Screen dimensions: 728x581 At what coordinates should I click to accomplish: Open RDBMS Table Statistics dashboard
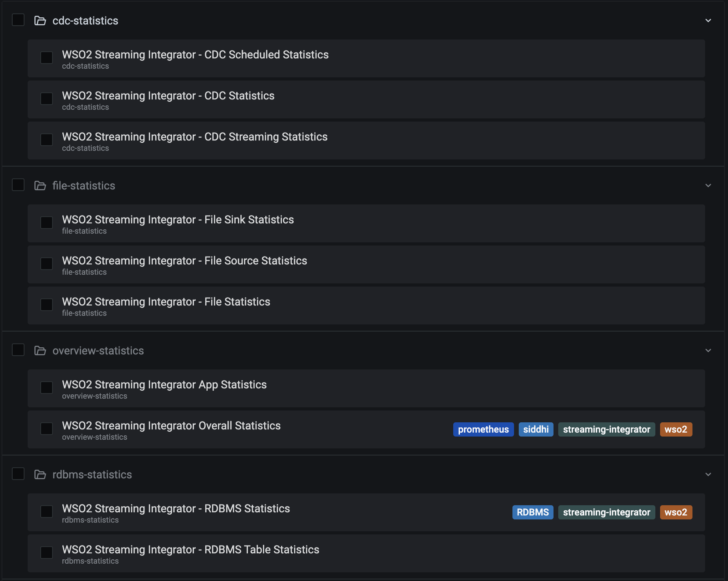[190, 549]
